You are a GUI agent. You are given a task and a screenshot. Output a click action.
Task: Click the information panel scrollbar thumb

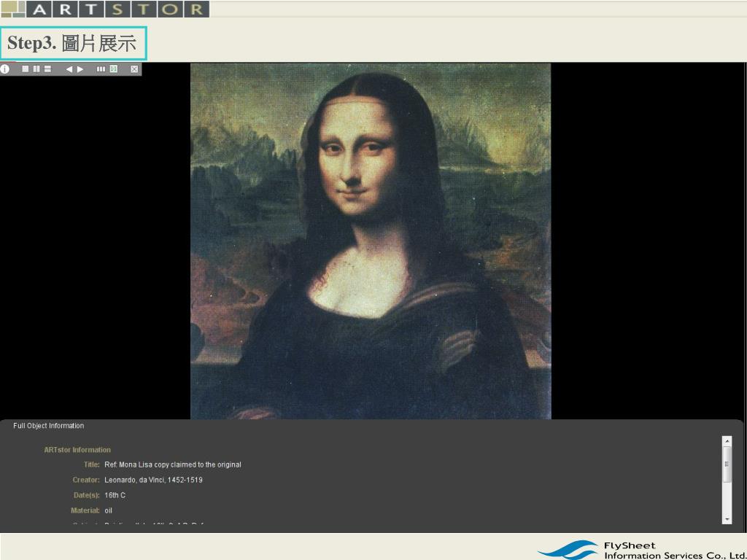coord(727,464)
